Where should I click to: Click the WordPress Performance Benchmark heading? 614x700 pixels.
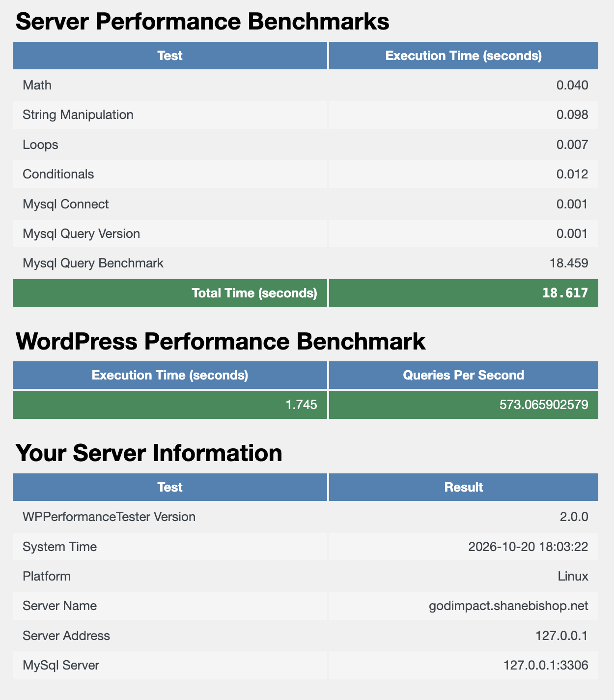(x=221, y=342)
